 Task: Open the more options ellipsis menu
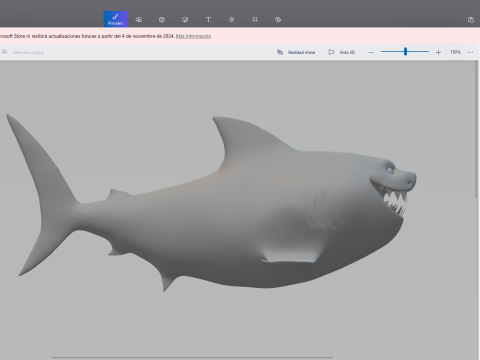470,52
